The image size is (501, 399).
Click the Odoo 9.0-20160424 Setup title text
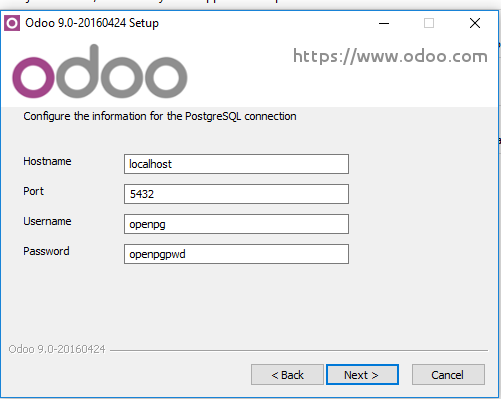[92, 23]
